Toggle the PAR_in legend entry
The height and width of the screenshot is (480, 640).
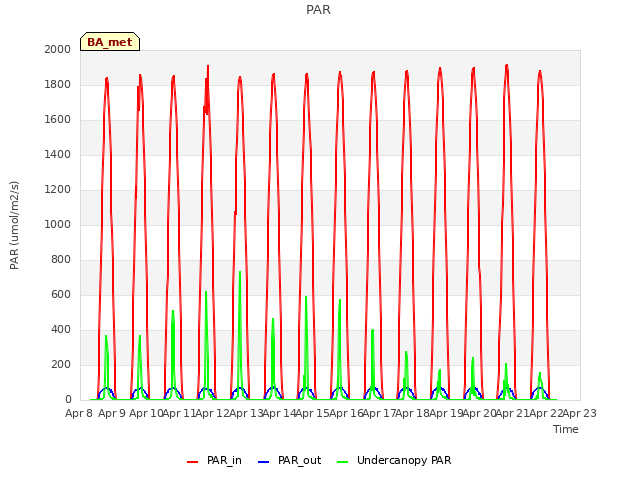point(214,460)
